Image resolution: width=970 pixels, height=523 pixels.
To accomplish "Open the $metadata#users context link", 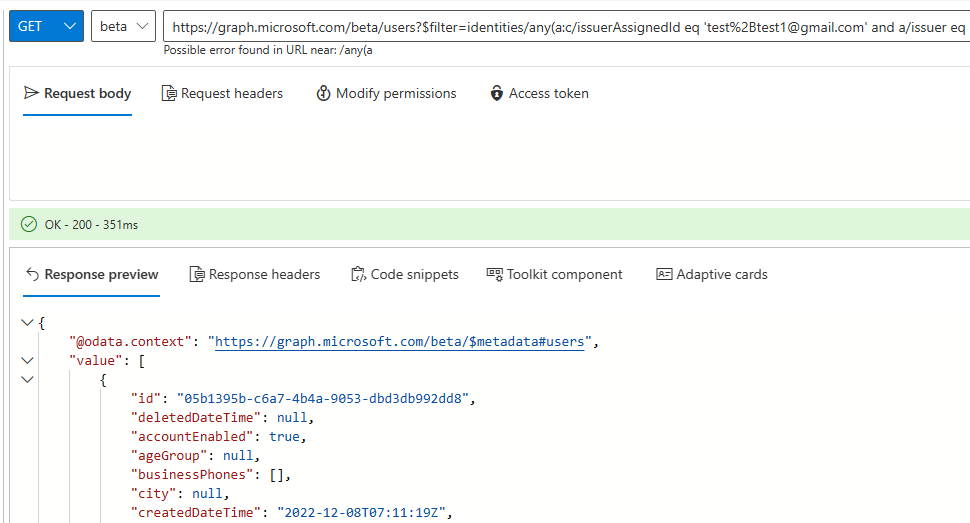I will point(400,342).
